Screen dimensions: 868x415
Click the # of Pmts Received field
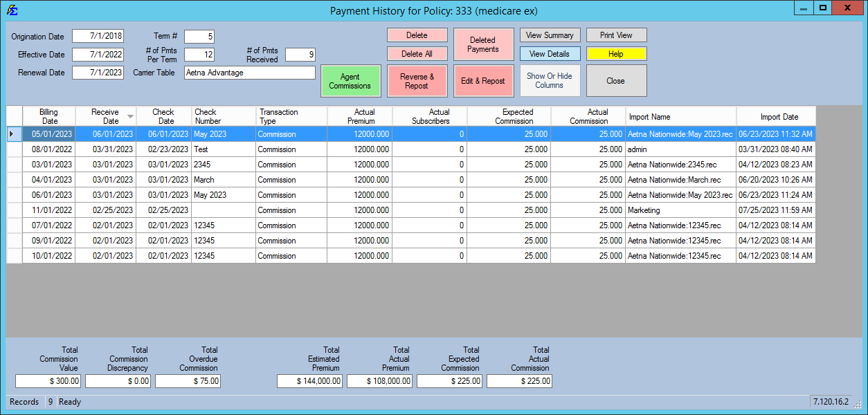coord(300,54)
